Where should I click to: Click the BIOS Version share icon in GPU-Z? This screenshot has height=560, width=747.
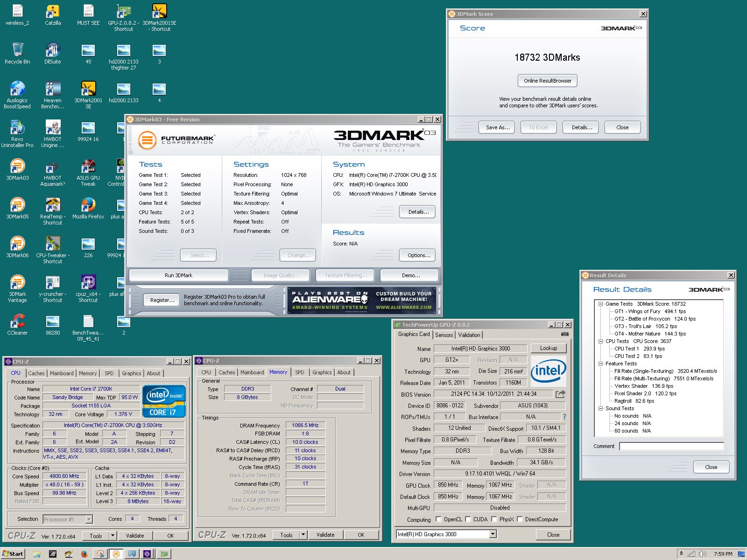[x=560, y=394]
